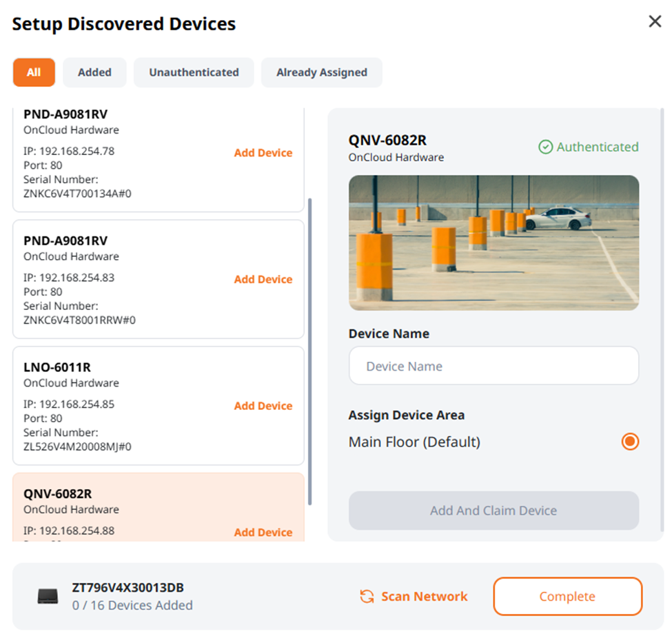Click the device list scrollbar
Screen dimensions: 672x638
coord(310,351)
